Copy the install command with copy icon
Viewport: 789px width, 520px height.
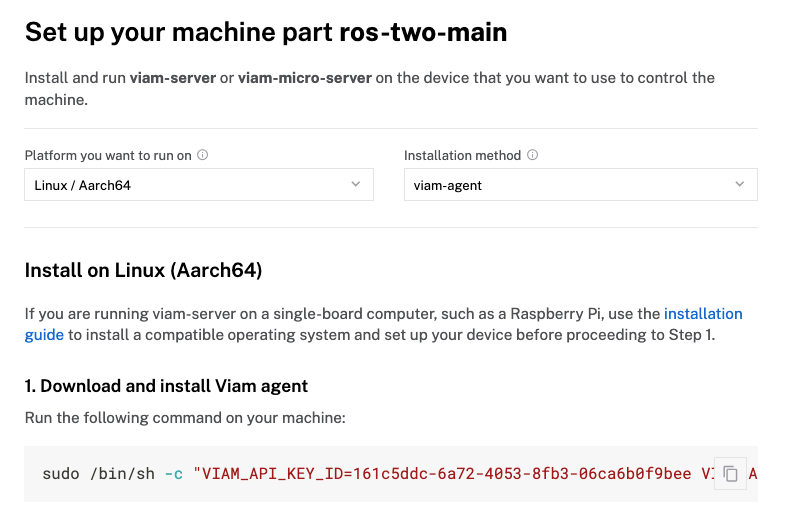[730, 474]
